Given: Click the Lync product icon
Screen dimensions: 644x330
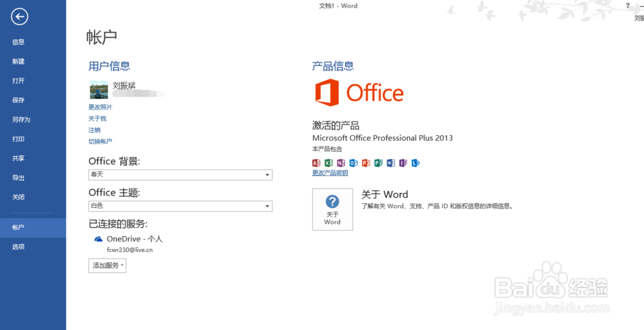Looking at the screenshot, I should [415, 163].
